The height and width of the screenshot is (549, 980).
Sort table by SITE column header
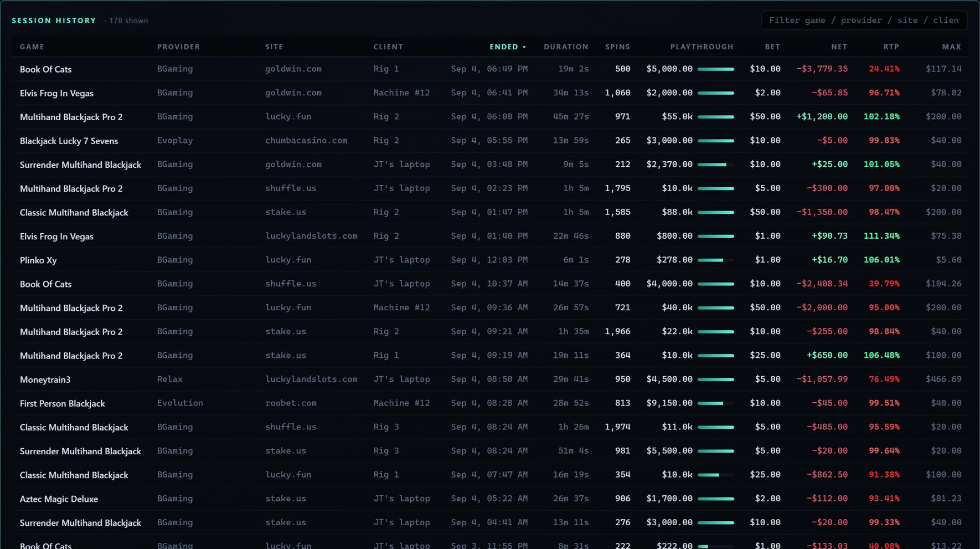274,47
